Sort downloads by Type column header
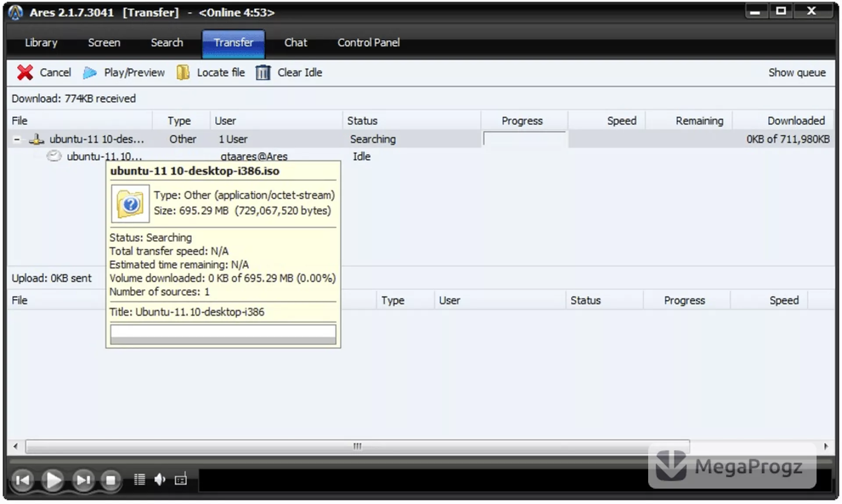This screenshot has height=504, width=842. 181,121
